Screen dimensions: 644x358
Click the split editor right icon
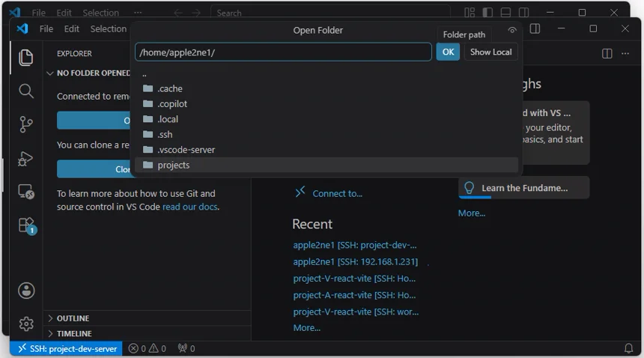[x=607, y=53]
